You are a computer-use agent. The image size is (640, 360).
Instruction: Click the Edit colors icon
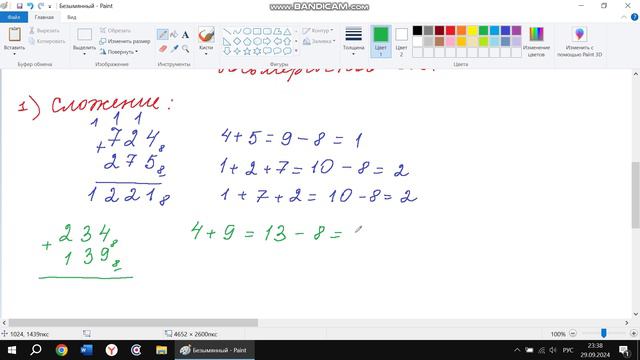click(536, 42)
